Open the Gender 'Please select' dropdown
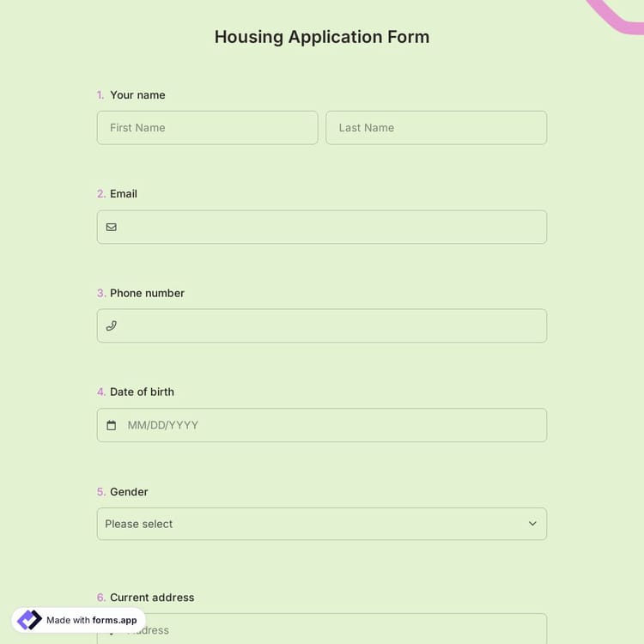644x644 pixels. point(321,524)
